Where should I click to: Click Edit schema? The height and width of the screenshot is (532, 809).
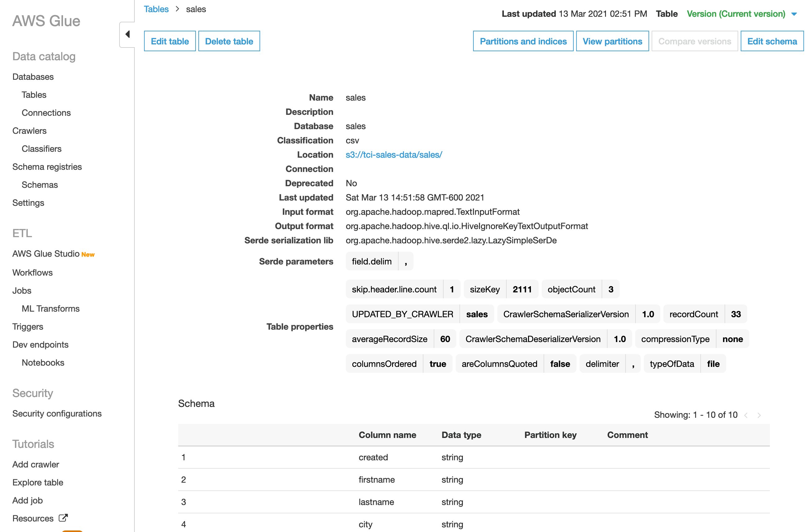[x=772, y=41]
